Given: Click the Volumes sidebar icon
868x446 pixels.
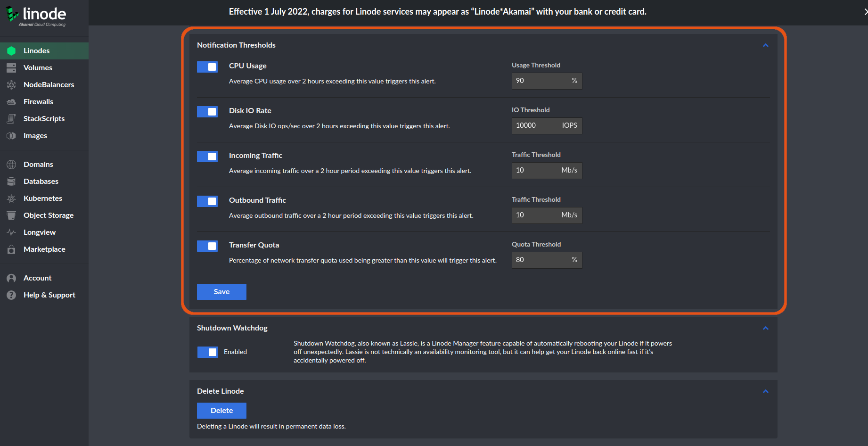Looking at the screenshot, I should pos(11,68).
